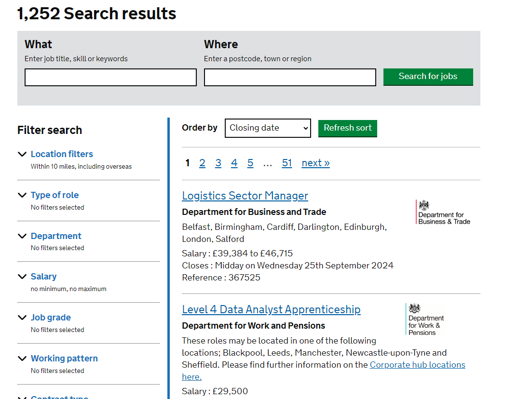Click the current page number 1
The image size is (532, 399).
[187, 163]
